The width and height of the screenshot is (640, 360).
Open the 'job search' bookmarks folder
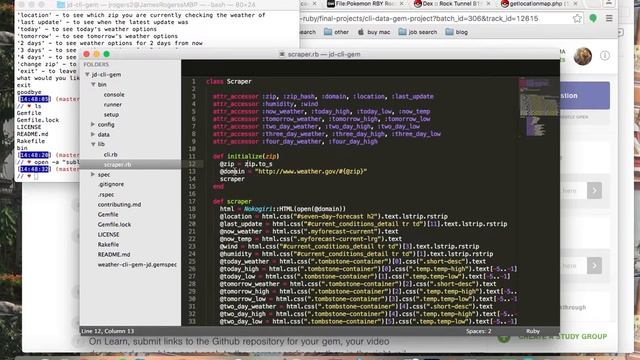pos(418,32)
